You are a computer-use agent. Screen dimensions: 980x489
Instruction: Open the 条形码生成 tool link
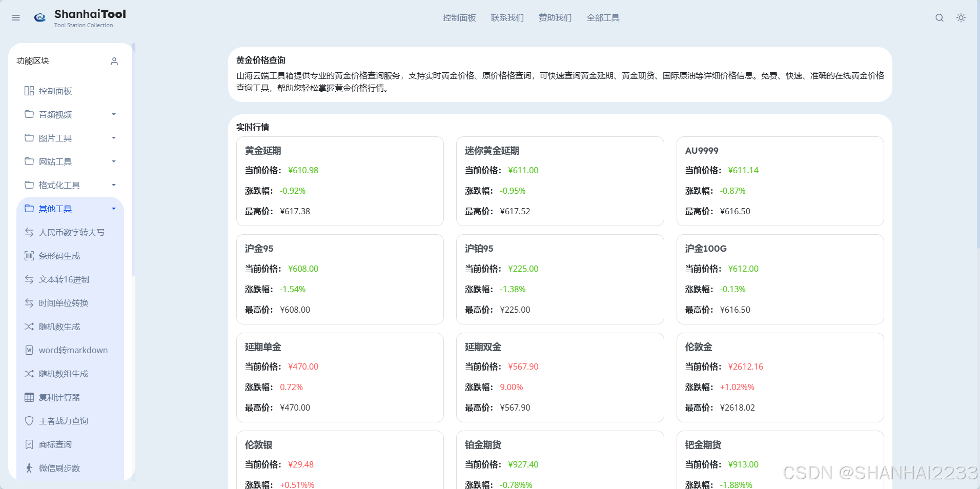[x=59, y=256]
